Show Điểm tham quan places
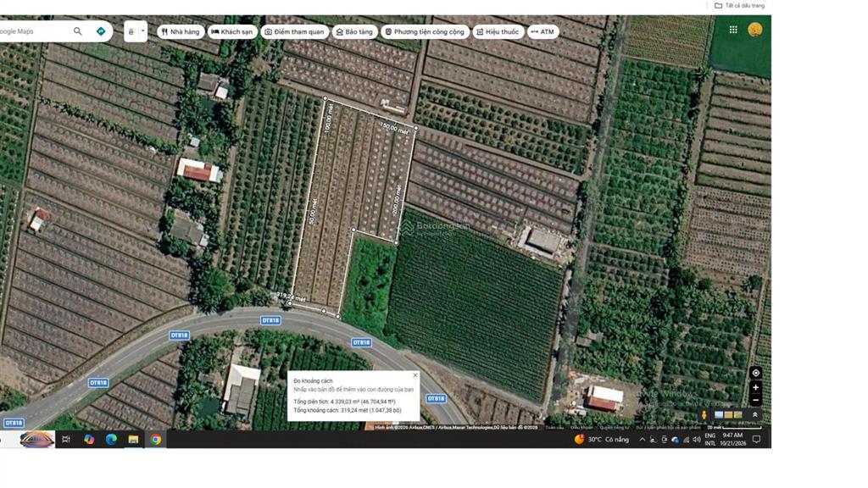 (x=294, y=32)
